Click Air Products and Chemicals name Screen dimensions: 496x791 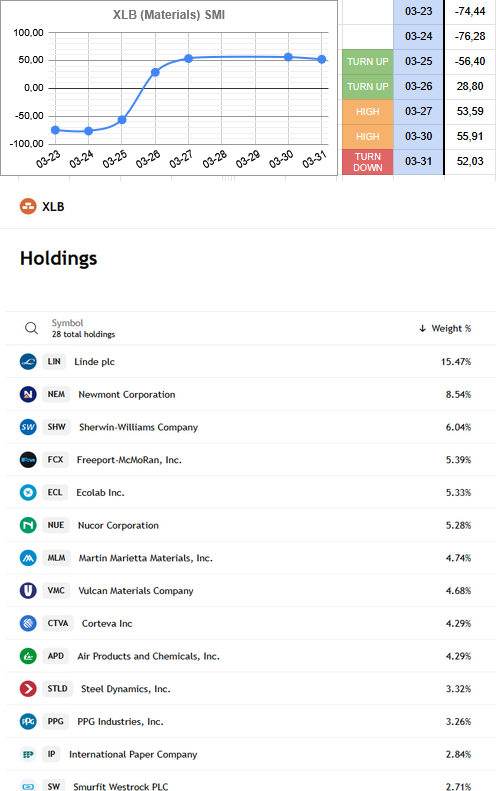(x=148, y=656)
